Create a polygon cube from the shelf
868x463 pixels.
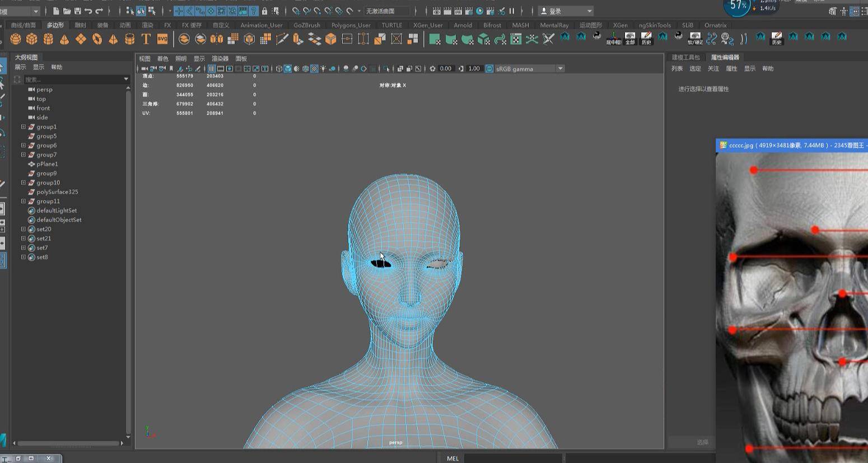pyautogui.click(x=32, y=39)
